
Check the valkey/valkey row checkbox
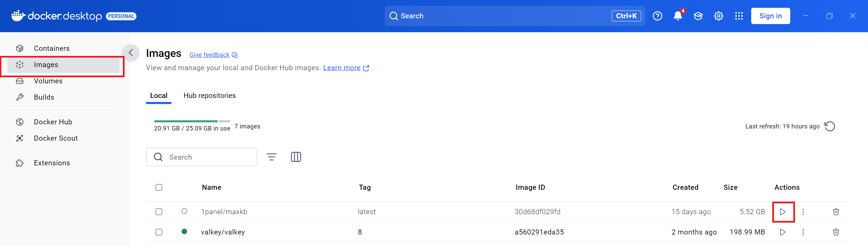(159, 232)
